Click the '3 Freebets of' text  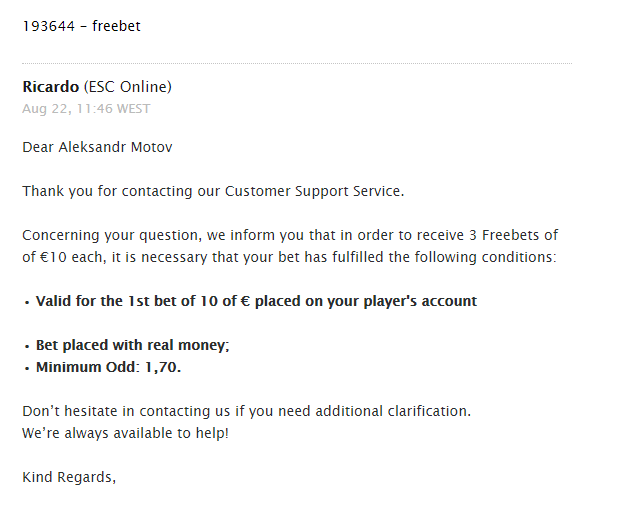tap(514, 236)
